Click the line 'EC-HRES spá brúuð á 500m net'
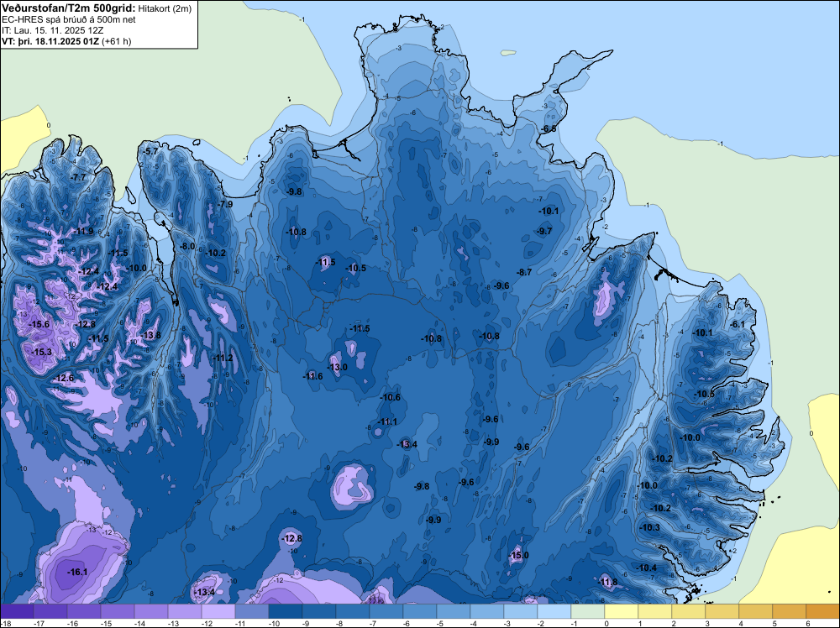Viewport: 840px width, 628px height. click(x=69, y=20)
